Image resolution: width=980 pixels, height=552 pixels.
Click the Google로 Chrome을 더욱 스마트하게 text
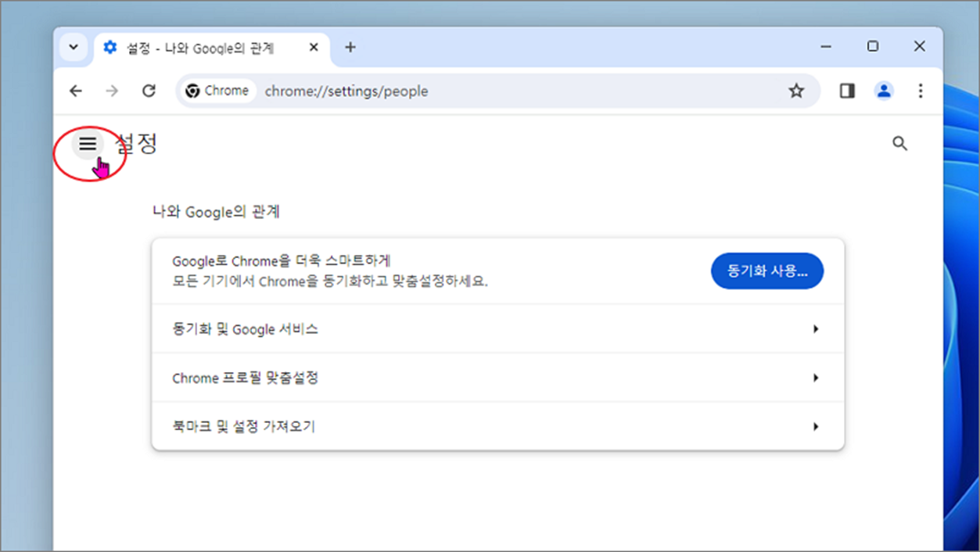tap(281, 261)
